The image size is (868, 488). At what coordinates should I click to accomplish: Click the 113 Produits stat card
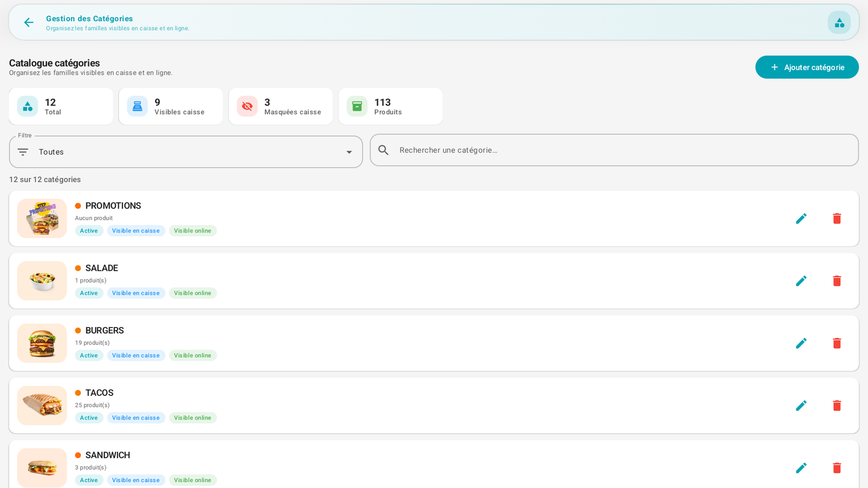(x=391, y=106)
